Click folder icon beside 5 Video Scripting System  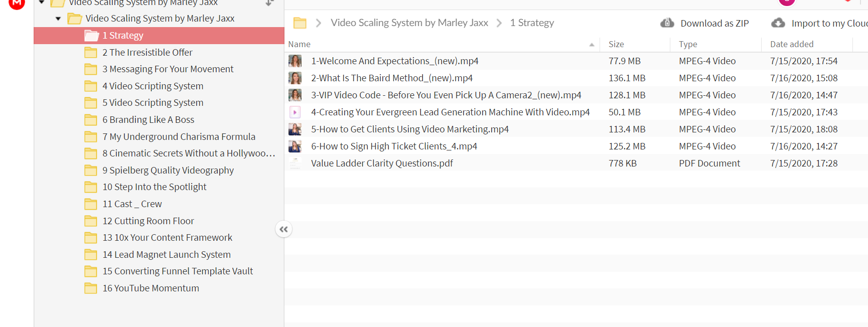coord(91,103)
